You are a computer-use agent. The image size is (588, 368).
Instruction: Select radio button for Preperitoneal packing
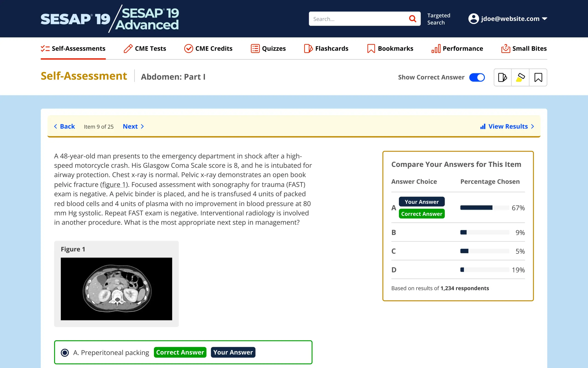[x=65, y=352]
